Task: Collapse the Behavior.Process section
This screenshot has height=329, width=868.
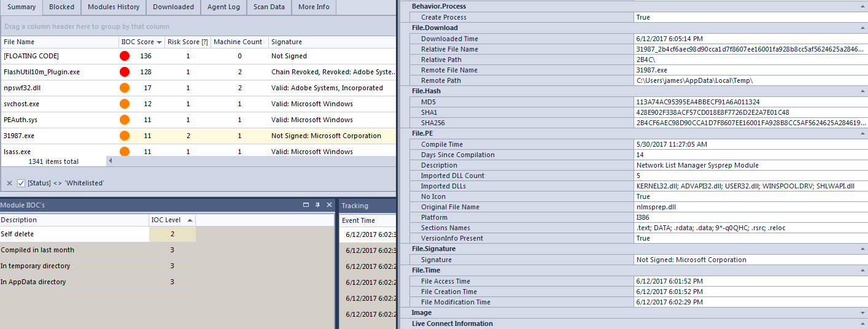Action: tap(862, 6)
